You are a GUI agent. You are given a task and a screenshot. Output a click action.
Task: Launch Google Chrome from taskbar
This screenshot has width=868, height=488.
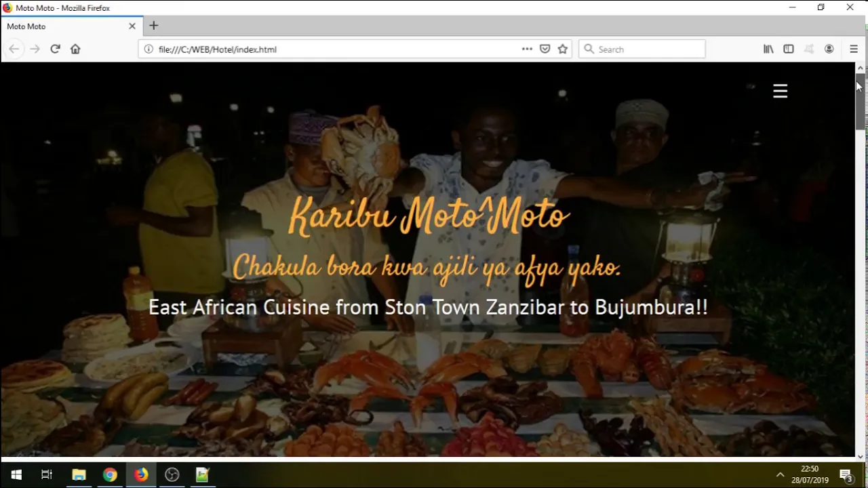pos(110,474)
